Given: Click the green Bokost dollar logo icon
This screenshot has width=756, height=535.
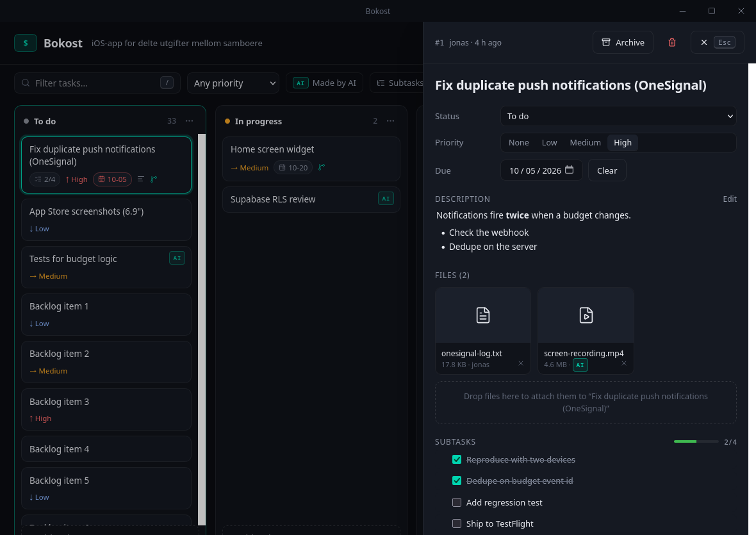Looking at the screenshot, I should (x=26, y=43).
